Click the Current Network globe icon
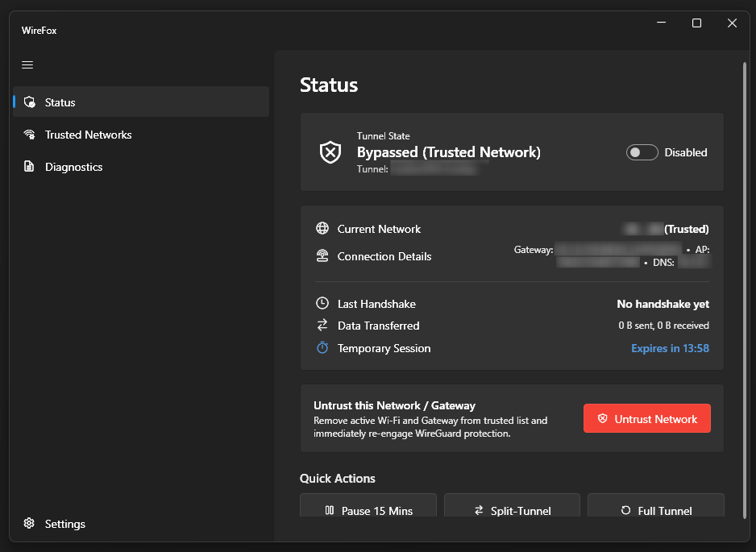This screenshot has height=552, width=756. point(322,228)
